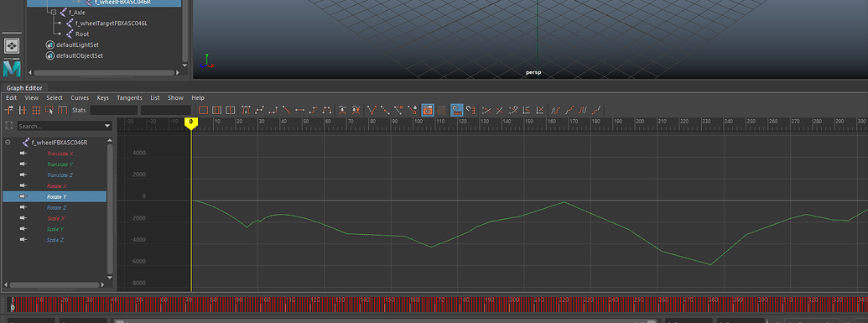Apply Linear tangents

[286, 110]
